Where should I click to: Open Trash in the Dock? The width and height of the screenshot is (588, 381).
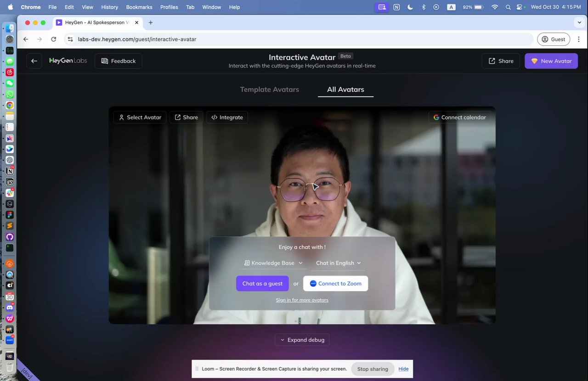(10, 367)
